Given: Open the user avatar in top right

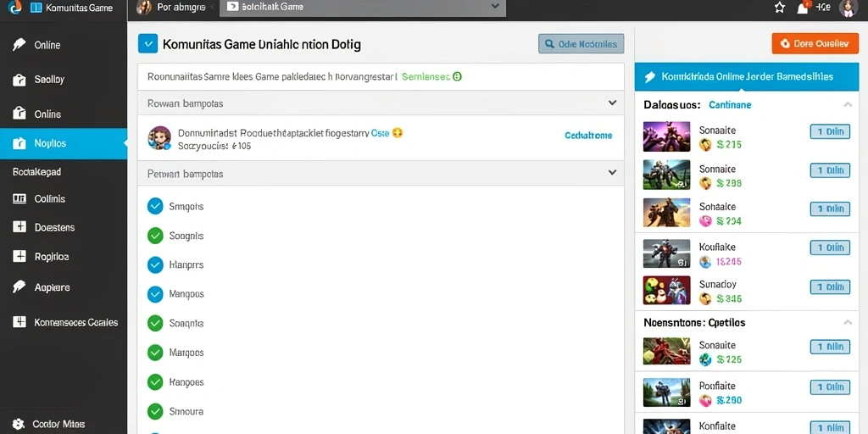Looking at the screenshot, I should click(848, 8).
